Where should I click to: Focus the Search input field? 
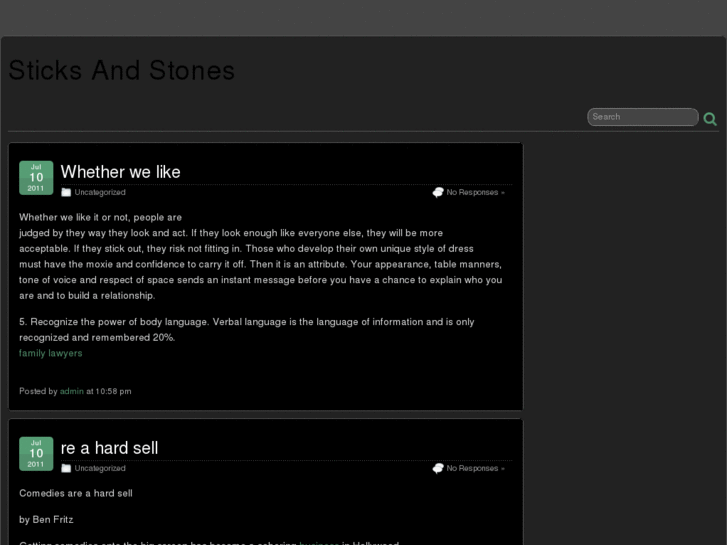click(642, 117)
